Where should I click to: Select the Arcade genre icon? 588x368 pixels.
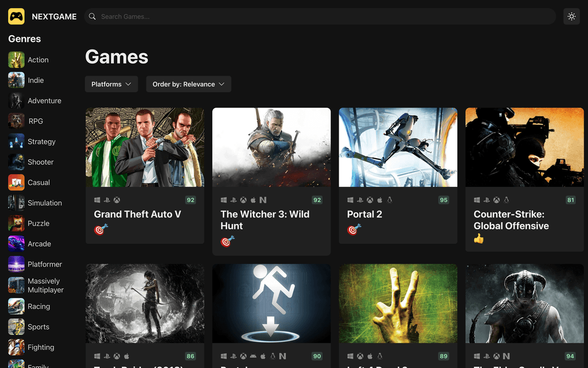[x=16, y=244]
